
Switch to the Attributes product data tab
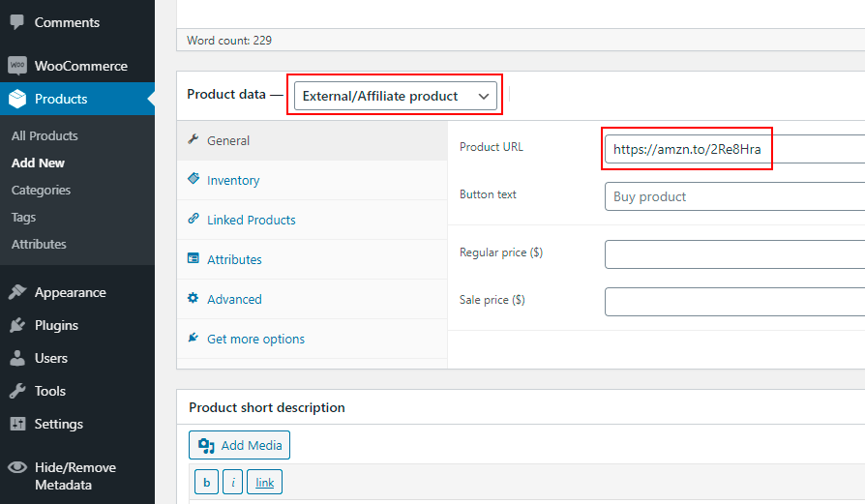point(313,259)
